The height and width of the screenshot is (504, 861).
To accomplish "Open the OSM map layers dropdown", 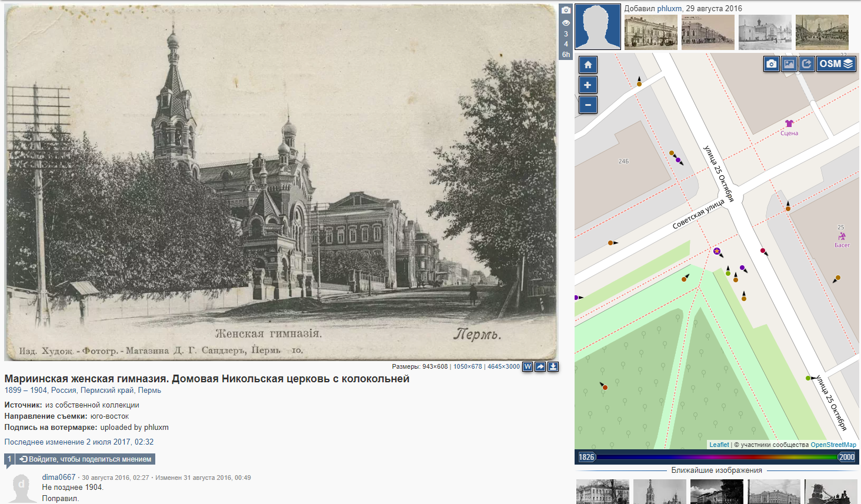I will (x=836, y=64).
